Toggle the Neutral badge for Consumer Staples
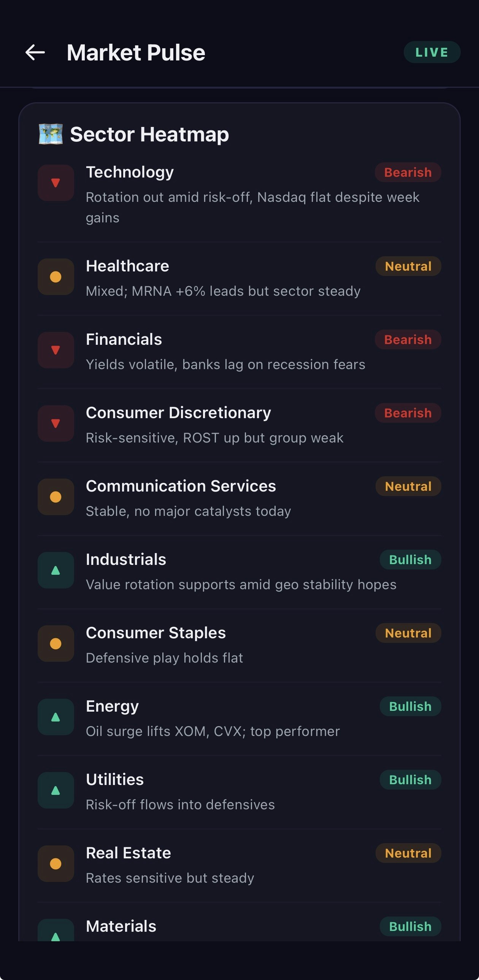The width and height of the screenshot is (479, 980). click(408, 633)
